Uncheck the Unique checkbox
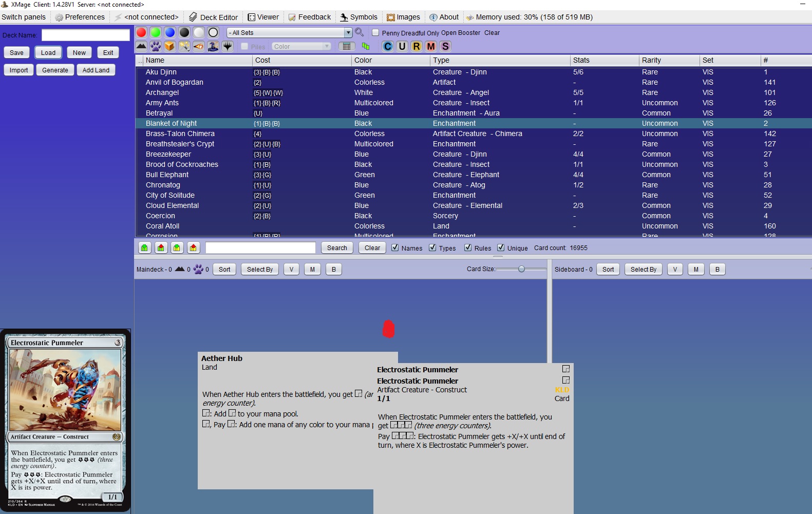Image resolution: width=812 pixels, height=514 pixels. tap(501, 248)
